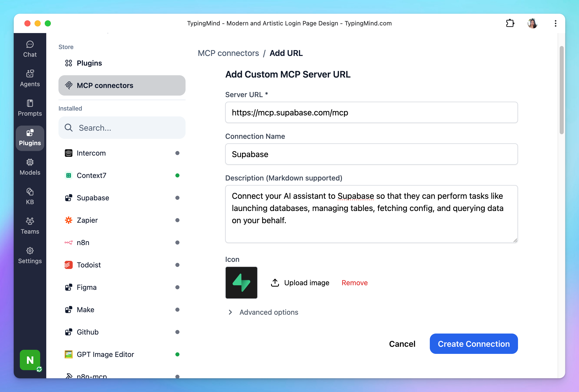Toggle the Context7 status dot
The height and width of the screenshot is (392, 579).
[177, 175]
